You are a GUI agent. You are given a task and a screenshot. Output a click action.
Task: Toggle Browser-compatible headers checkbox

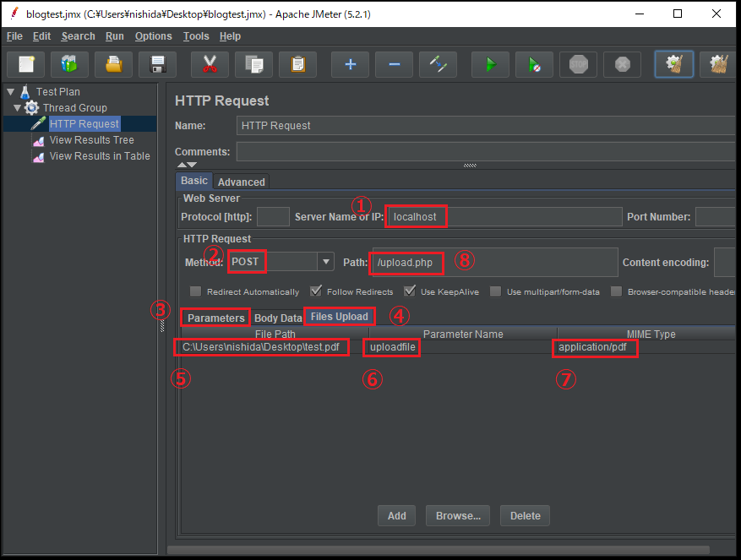pyautogui.click(x=616, y=291)
